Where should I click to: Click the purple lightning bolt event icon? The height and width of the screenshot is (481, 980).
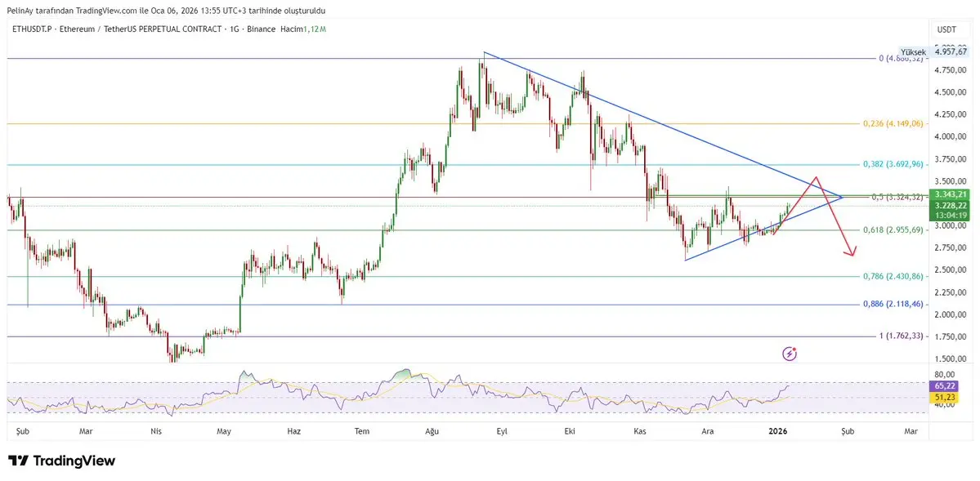click(x=790, y=354)
